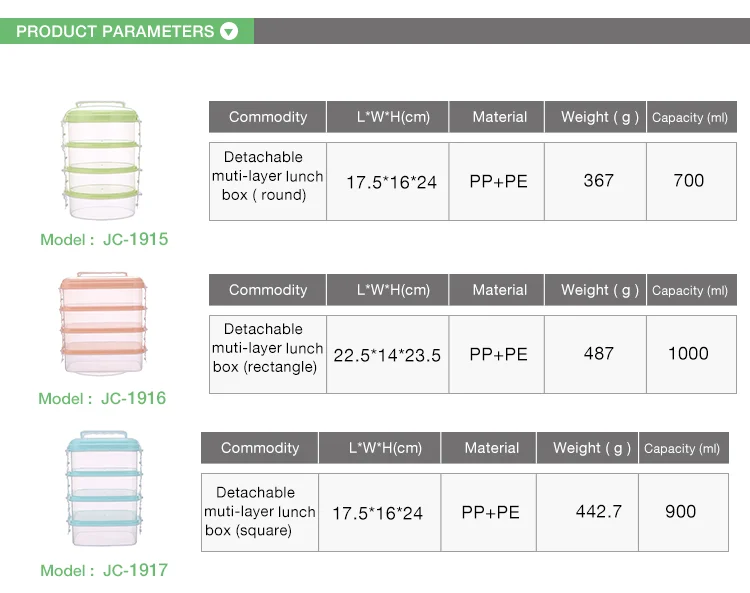
Task: Select the PRODUCT PARAMETERS green header
Action: [x=126, y=31]
